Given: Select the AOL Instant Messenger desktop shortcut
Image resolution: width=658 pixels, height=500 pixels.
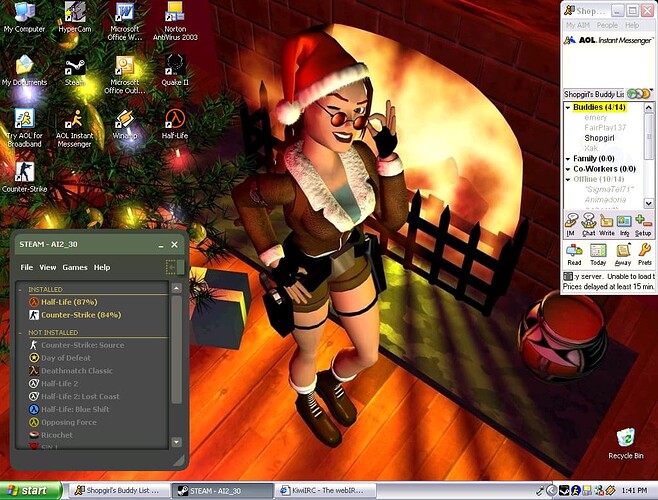Looking at the screenshot, I should point(74,128).
